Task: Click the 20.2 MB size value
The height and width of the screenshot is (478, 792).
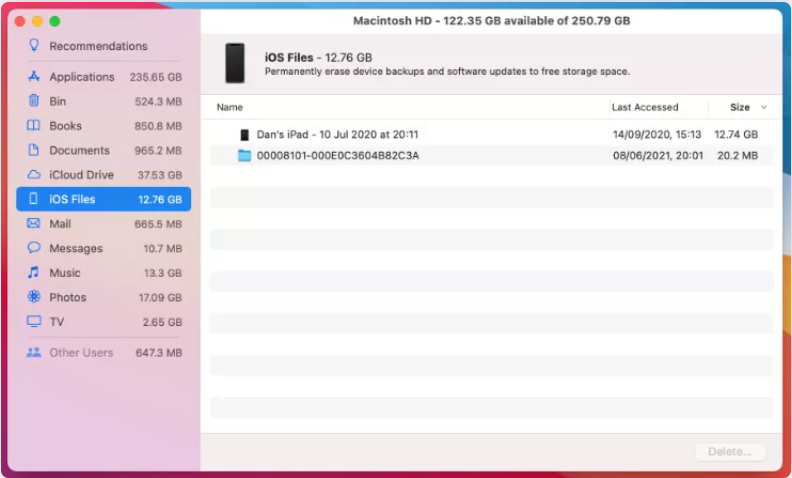Action: coord(737,156)
